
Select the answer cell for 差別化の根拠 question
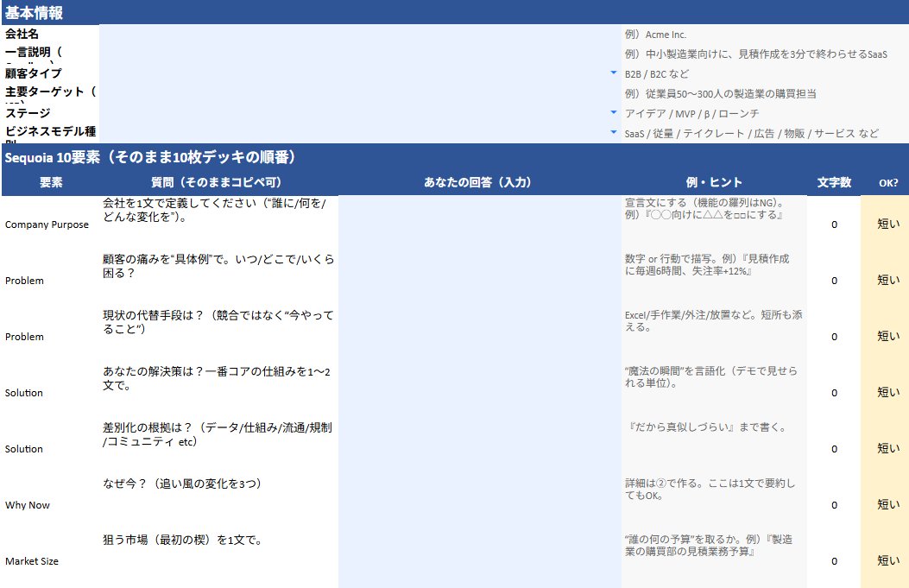pos(479,449)
